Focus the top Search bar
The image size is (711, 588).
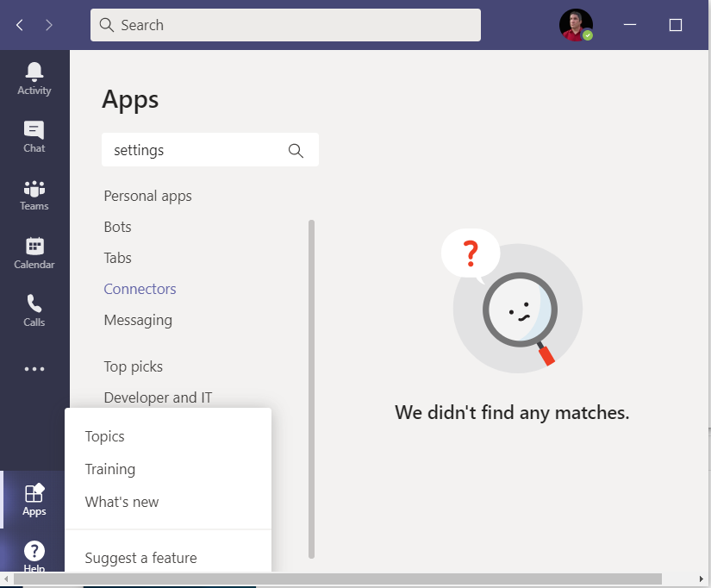[x=285, y=25]
